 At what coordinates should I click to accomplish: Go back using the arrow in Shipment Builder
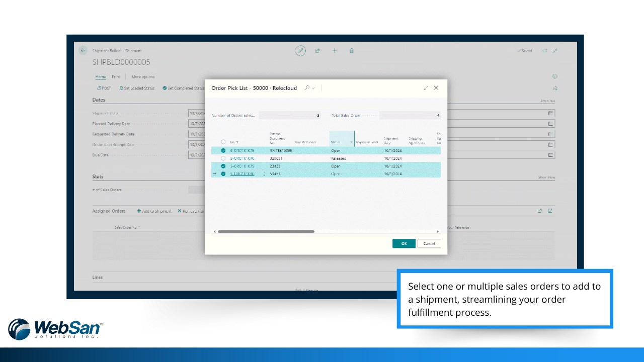83,50
